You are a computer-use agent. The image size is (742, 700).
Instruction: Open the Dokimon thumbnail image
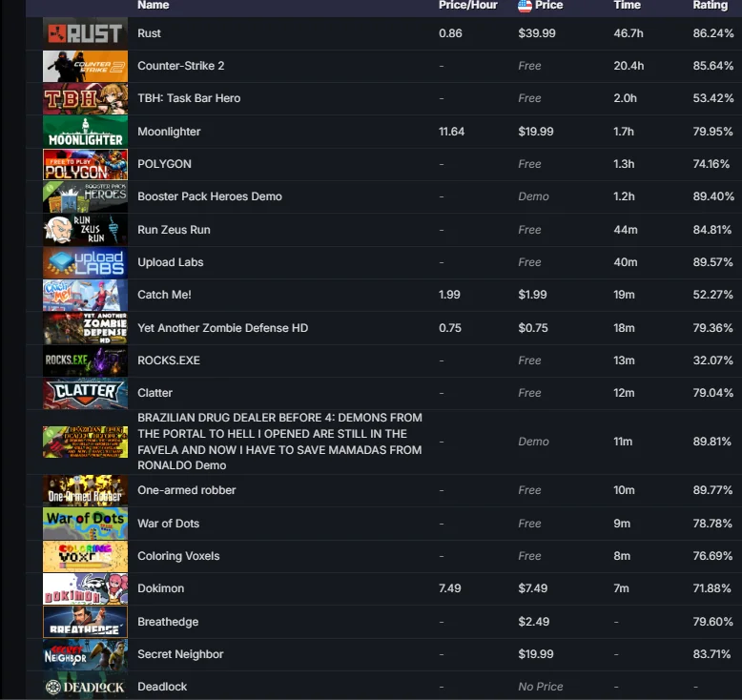point(85,588)
